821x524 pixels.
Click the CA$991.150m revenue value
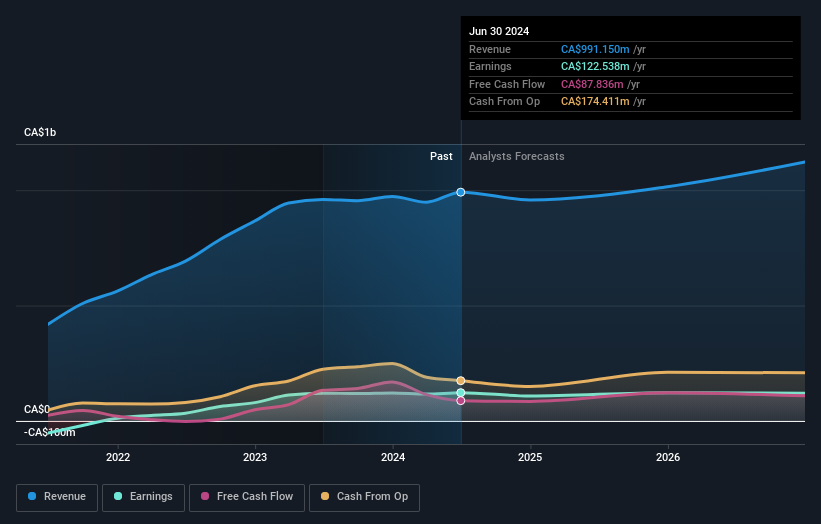pyautogui.click(x=595, y=49)
